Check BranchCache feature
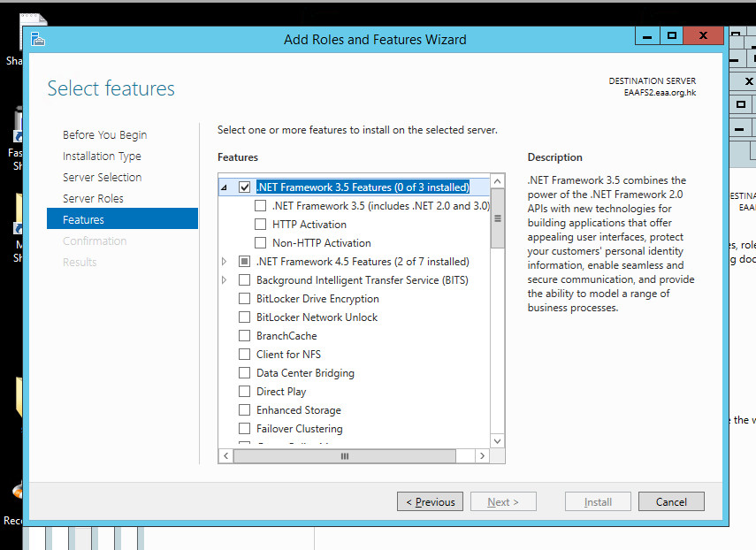This screenshot has height=550, width=756. point(244,335)
